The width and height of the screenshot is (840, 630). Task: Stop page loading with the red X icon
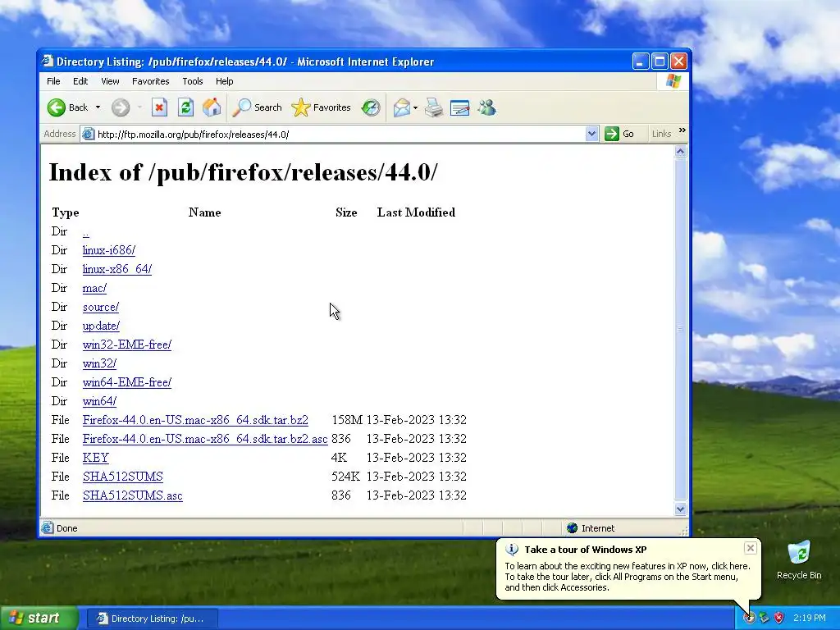point(159,107)
